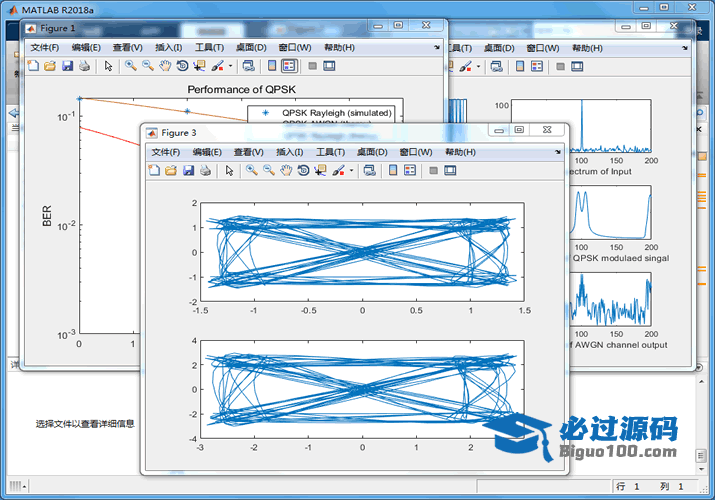Image resolution: width=715 pixels, height=500 pixels.
Task: Click Link Plot icon in Figure 3
Action: click(369, 170)
